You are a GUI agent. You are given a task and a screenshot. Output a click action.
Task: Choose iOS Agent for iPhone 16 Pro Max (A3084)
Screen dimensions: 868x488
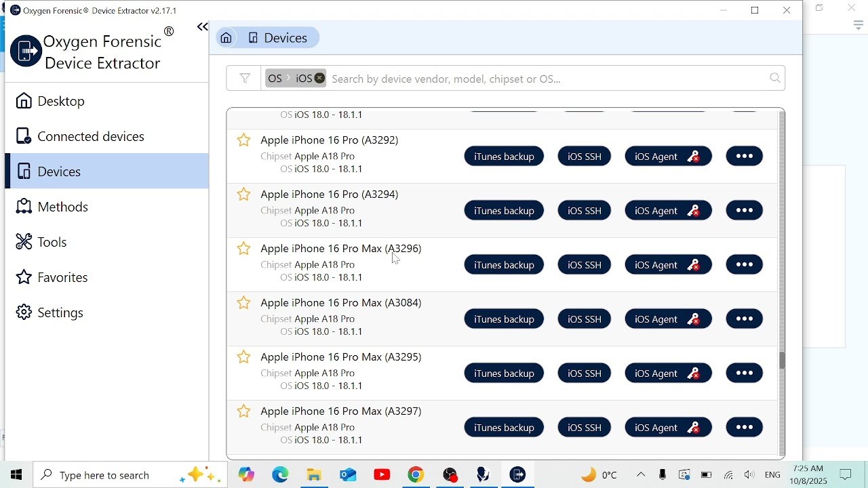(x=668, y=319)
